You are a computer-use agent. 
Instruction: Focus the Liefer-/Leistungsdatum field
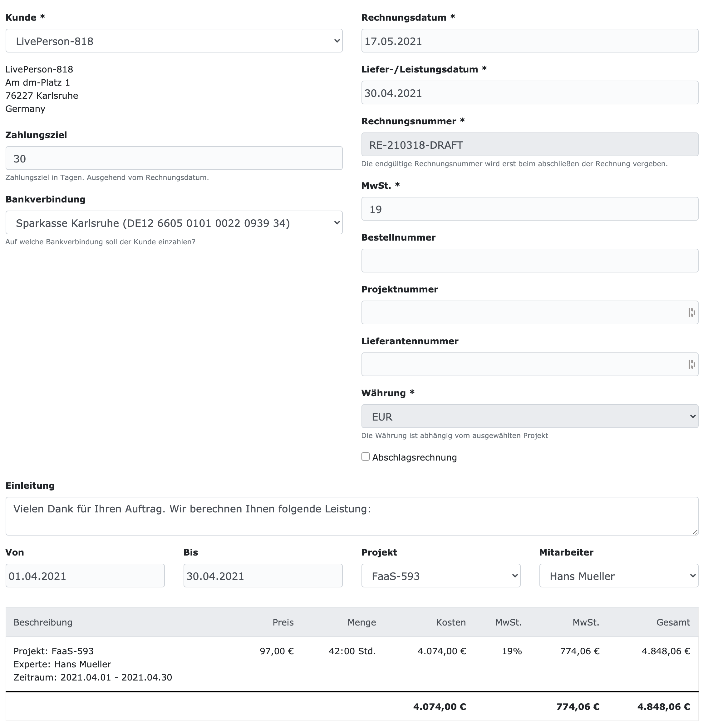pos(529,93)
